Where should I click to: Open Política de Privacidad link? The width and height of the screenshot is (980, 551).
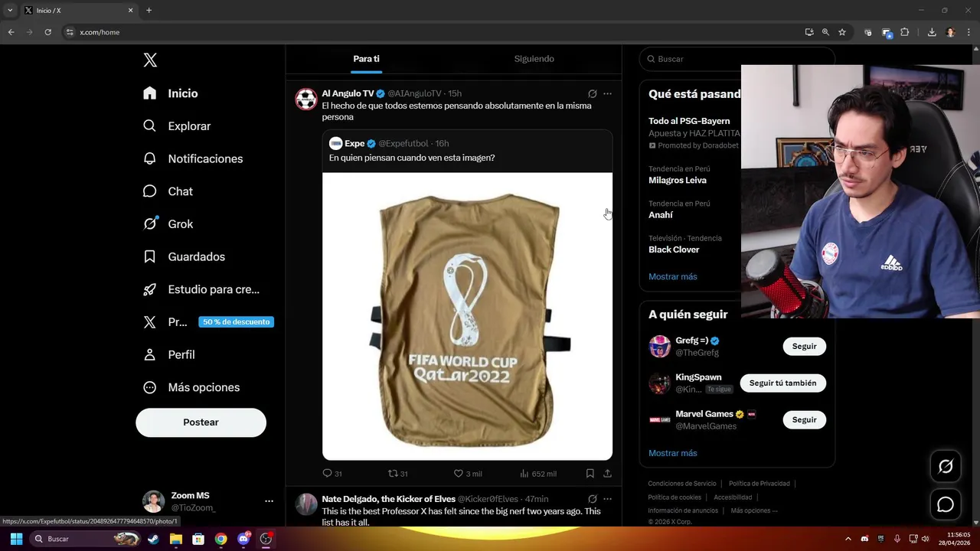(x=759, y=484)
